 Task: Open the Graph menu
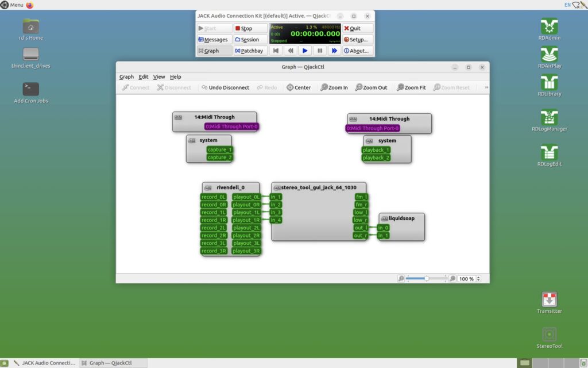click(126, 76)
